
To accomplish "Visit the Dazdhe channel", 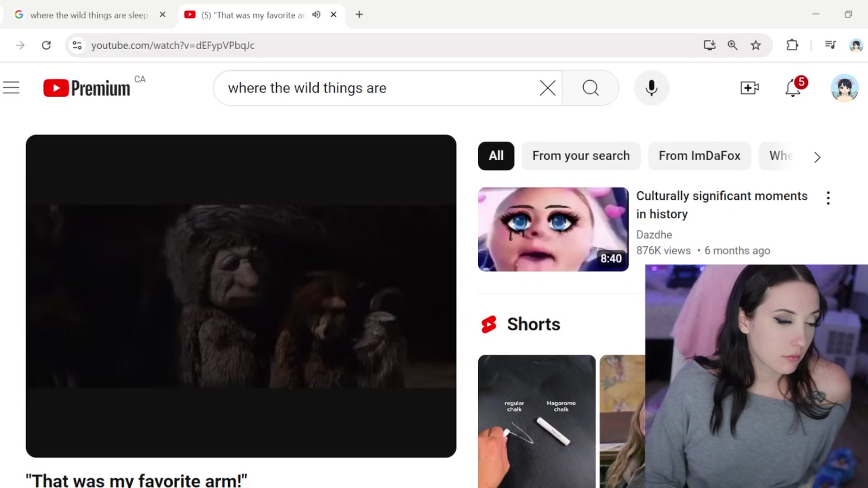I will click(654, 235).
